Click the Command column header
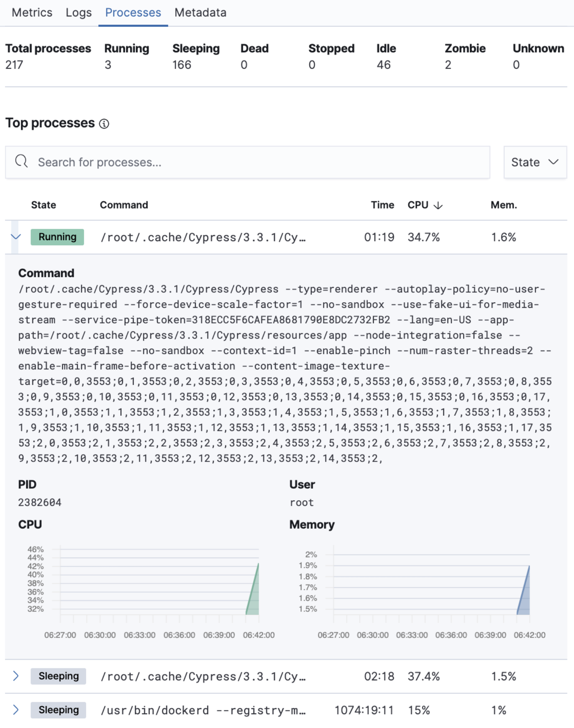 pyautogui.click(x=124, y=205)
